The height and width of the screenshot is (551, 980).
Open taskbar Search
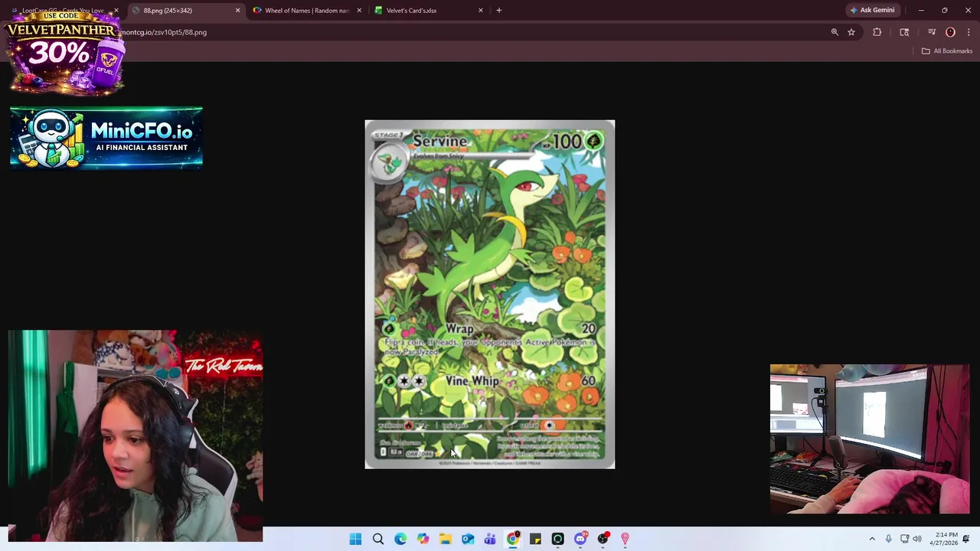coord(377,539)
